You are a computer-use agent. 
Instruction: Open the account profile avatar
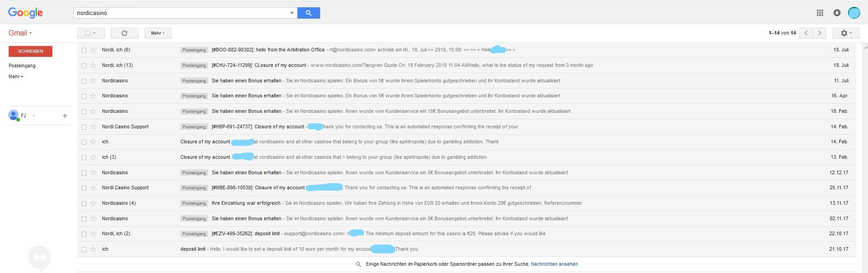[854, 13]
